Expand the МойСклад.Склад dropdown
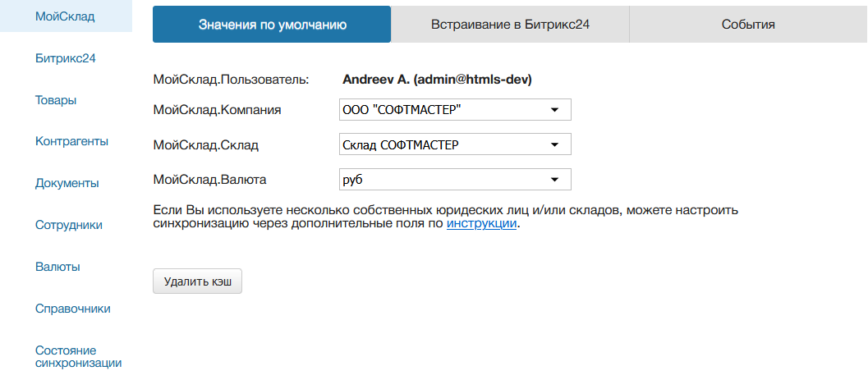868x389 pixels. [455, 144]
